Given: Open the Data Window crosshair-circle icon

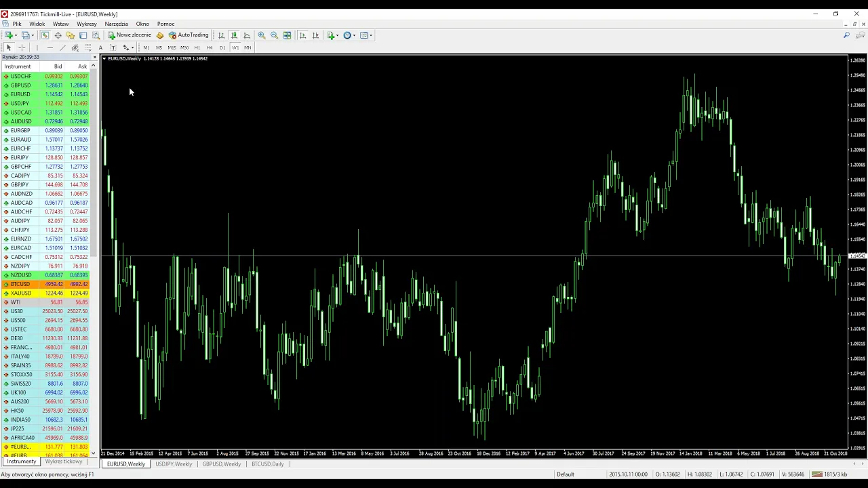Looking at the screenshot, I should (x=58, y=35).
